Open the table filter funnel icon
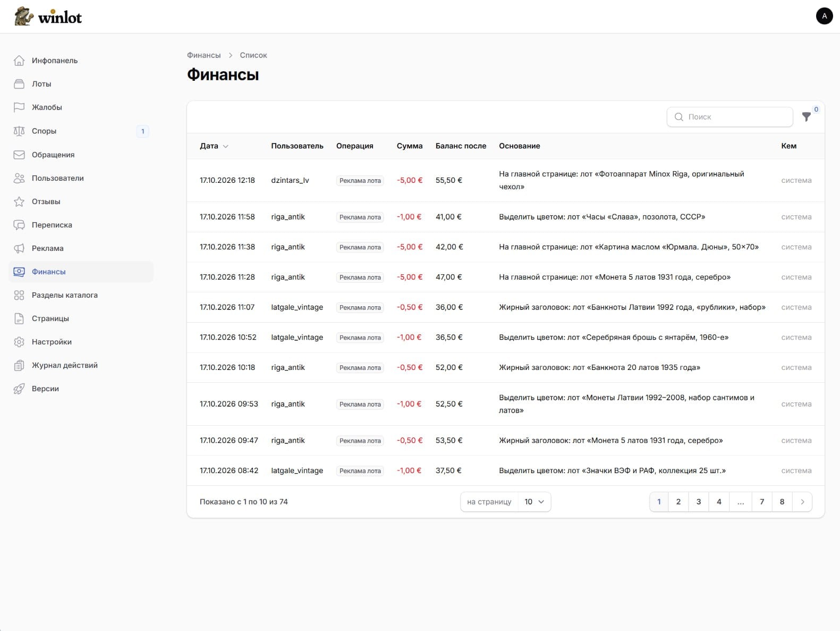840x631 pixels. 807,117
